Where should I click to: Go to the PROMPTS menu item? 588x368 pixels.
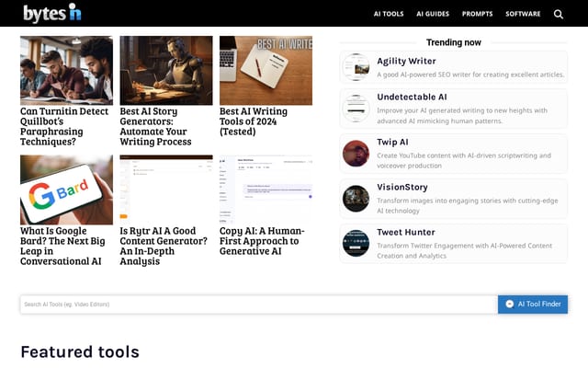(x=477, y=14)
